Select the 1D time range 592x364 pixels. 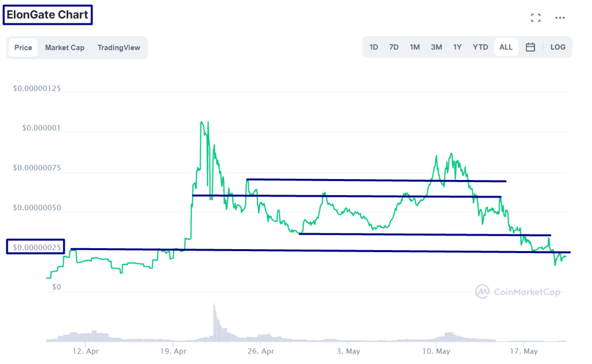click(x=374, y=47)
